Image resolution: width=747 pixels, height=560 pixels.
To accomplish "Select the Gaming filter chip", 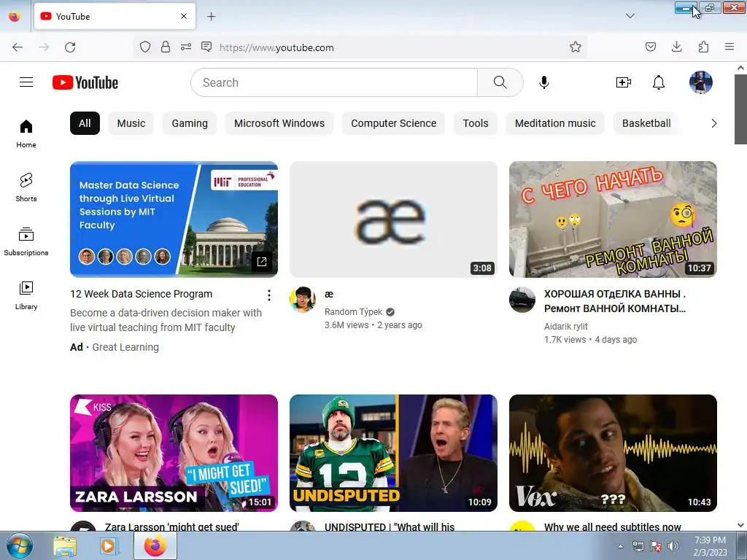I will pyautogui.click(x=190, y=123).
